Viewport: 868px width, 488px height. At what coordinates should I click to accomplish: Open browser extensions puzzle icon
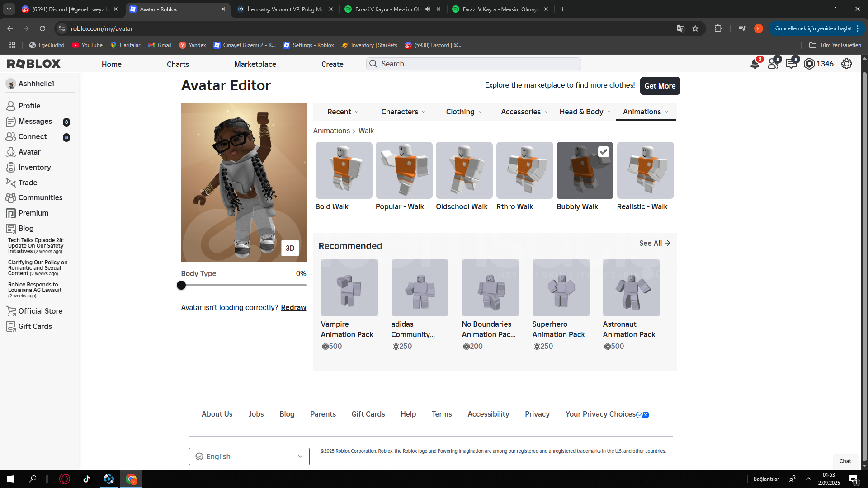[718, 28]
